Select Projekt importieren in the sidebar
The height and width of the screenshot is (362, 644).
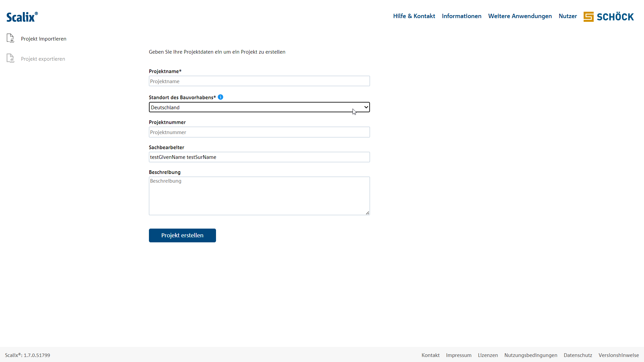44,39
